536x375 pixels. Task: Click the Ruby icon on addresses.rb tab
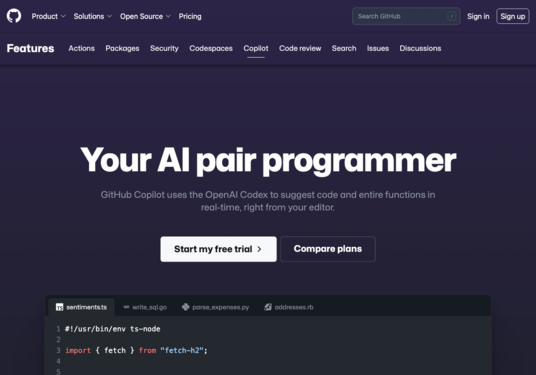268,307
